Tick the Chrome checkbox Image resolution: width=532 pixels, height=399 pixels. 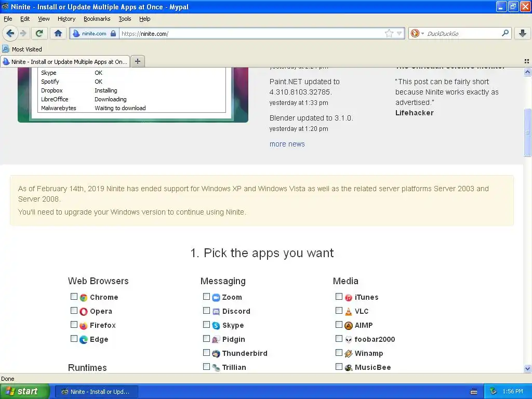tap(74, 297)
